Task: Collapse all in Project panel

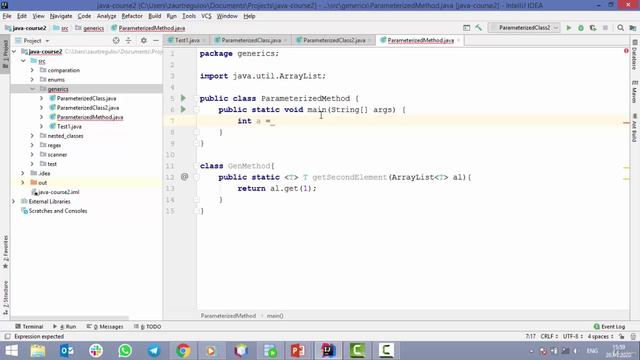Action: tap(128, 40)
